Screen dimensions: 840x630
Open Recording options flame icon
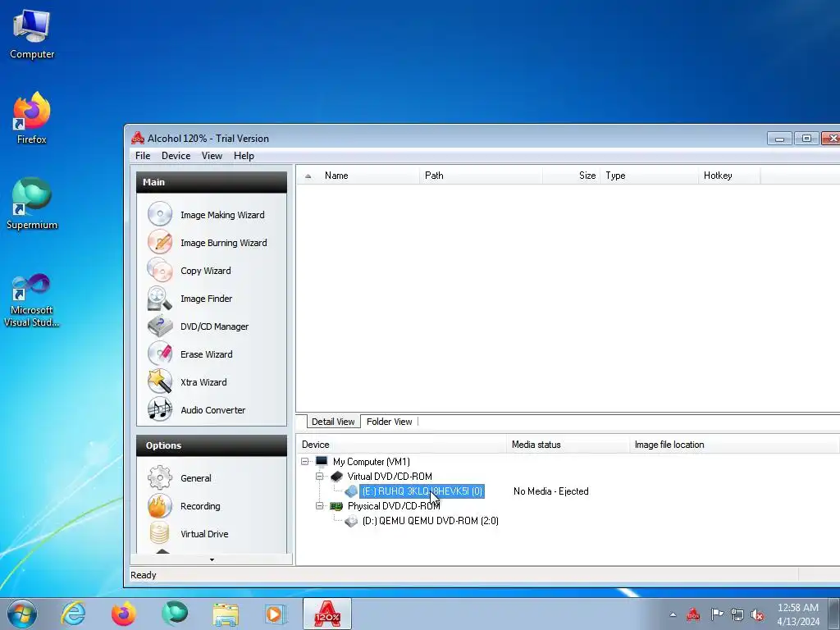pos(160,505)
